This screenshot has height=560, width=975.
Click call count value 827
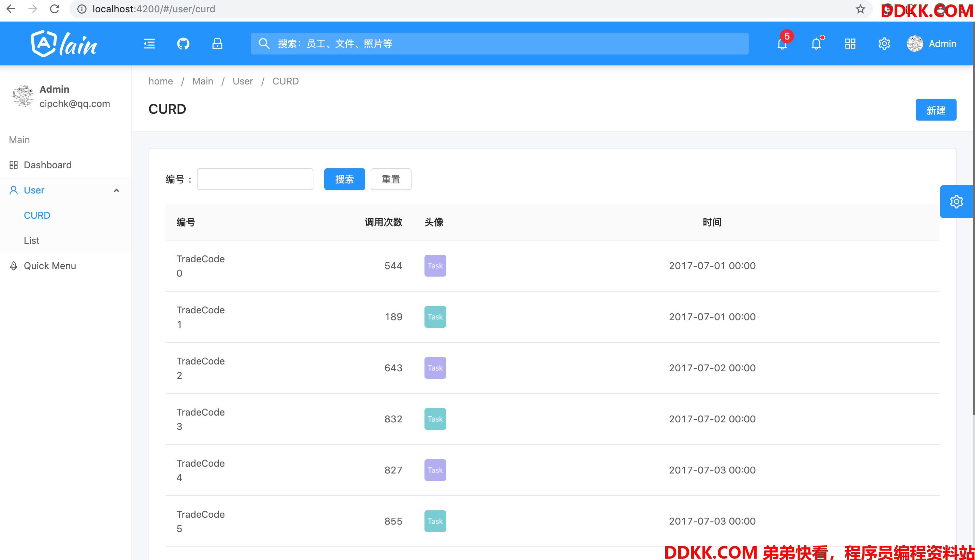[393, 470]
